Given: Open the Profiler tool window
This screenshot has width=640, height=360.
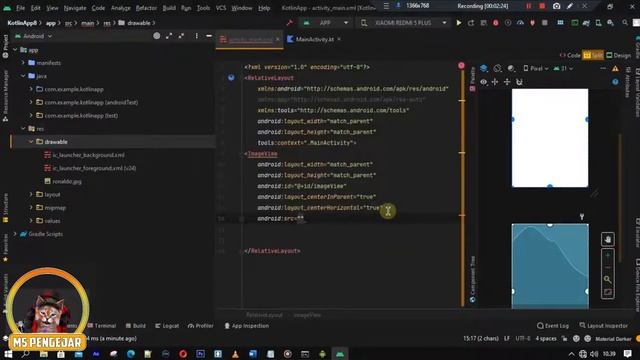Looking at the screenshot, I should click(200, 326).
